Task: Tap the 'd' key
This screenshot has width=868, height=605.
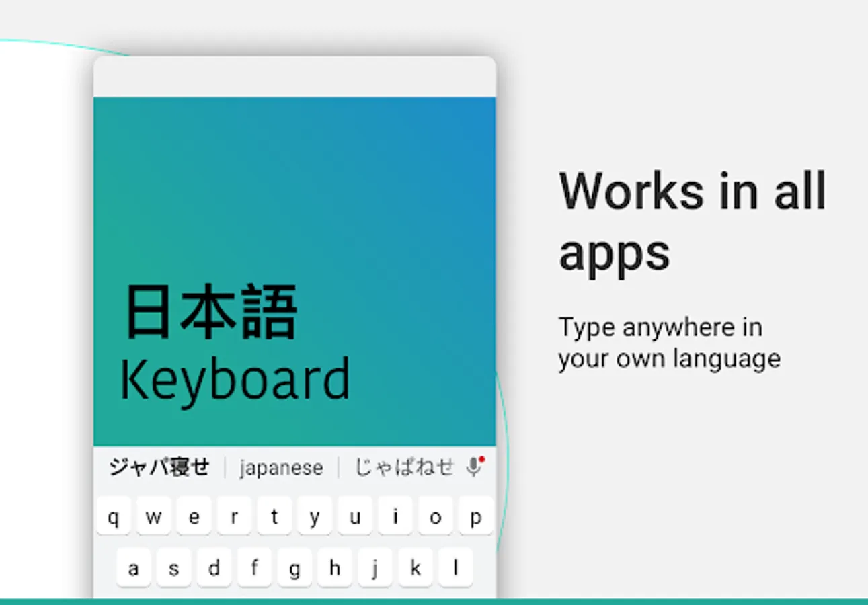Action: (214, 567)
